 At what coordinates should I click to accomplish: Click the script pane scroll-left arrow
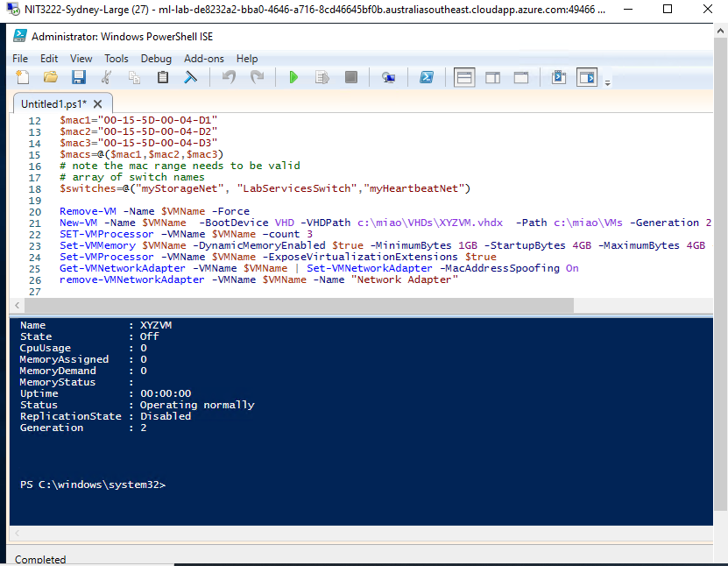(18, 305)
